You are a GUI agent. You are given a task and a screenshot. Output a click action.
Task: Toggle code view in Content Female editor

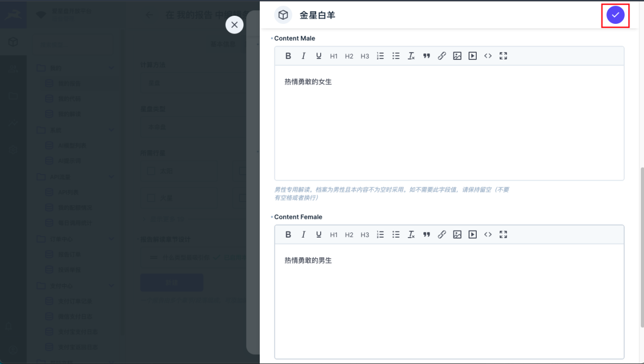[x=488, y=235]
